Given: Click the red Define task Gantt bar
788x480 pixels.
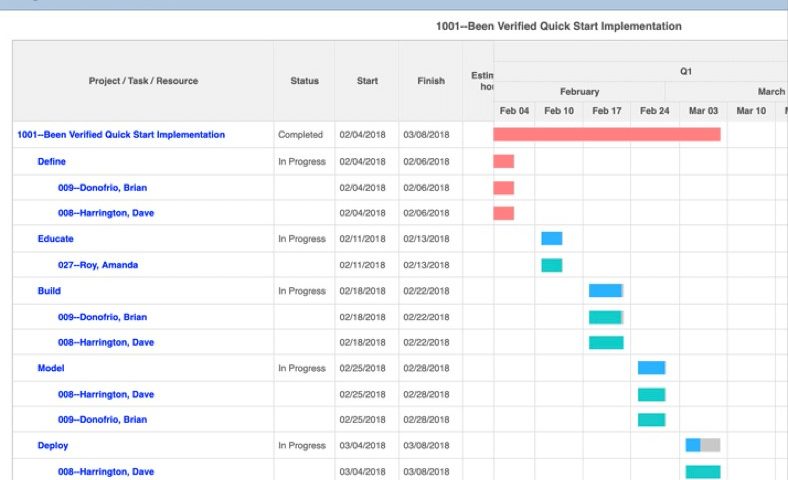Looking at the screenshot, I should [504, 161].
